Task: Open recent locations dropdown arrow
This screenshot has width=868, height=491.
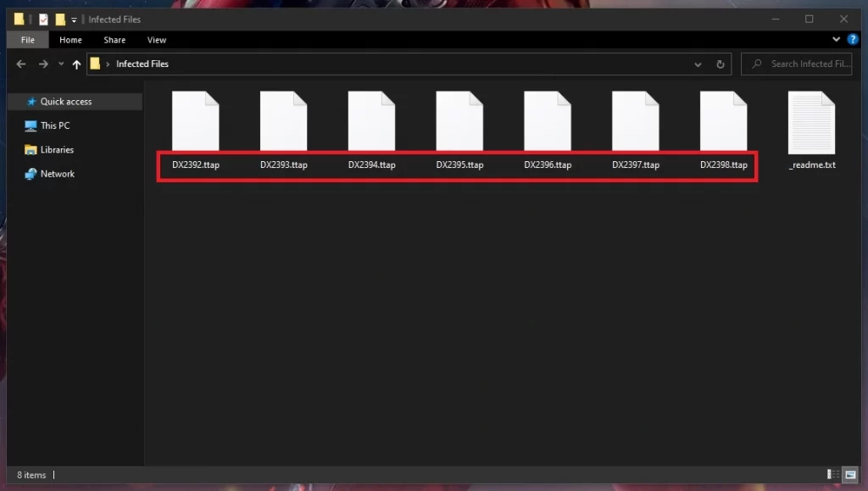Action: (61, 64)
